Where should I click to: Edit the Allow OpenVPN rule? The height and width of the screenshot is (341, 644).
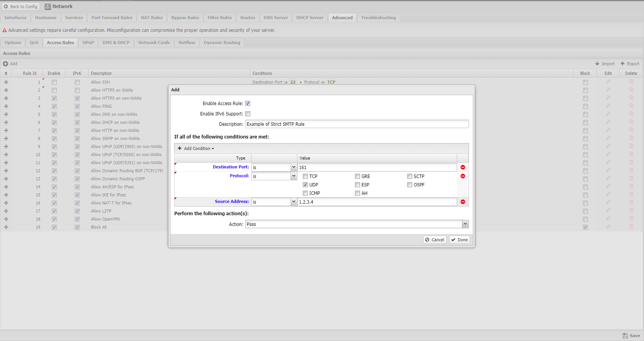pyautogui.click(x=608, y=219)
